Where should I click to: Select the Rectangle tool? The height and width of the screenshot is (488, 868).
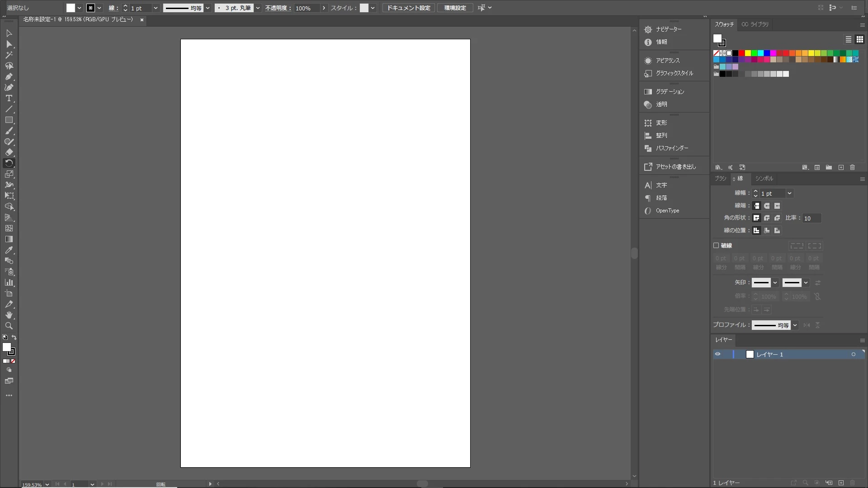9,120
